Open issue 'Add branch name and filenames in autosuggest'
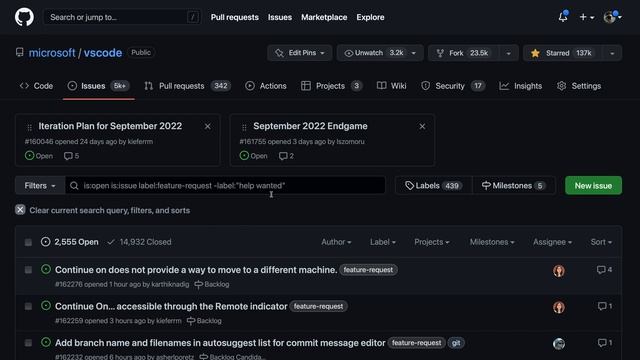This screenshot has height=360, width=640. pos(220,343)
